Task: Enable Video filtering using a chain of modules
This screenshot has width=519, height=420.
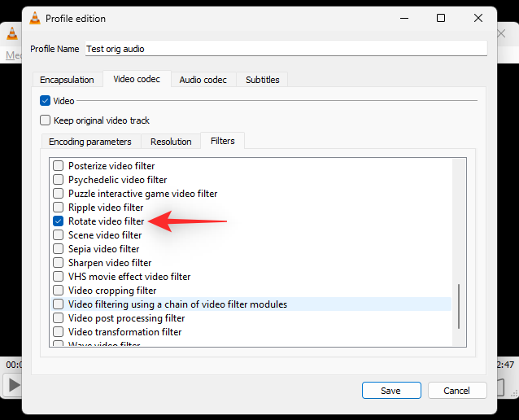Action: tap(59, 304)
